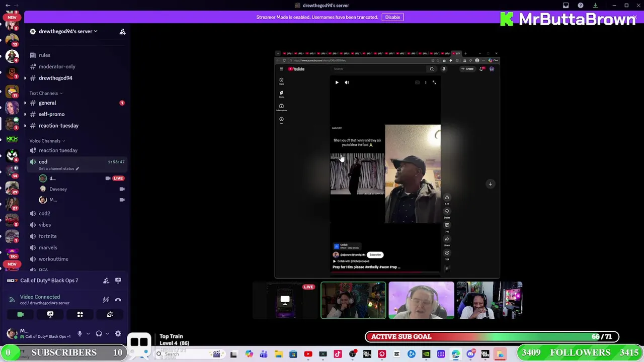This screenshot has width=644, height=362.
Task: Join the workouttime voice channel
Action: click(53, 259)
